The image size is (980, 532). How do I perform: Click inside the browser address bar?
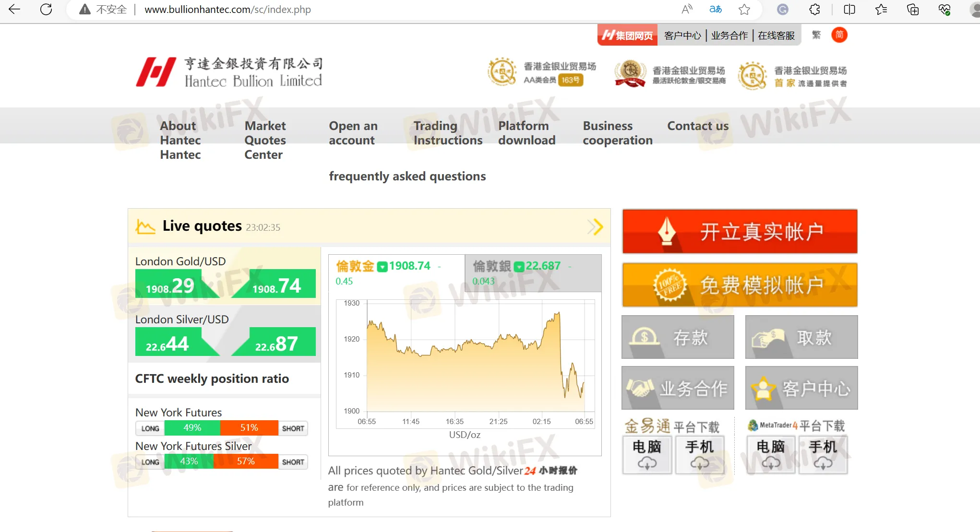tap(228, 9)
